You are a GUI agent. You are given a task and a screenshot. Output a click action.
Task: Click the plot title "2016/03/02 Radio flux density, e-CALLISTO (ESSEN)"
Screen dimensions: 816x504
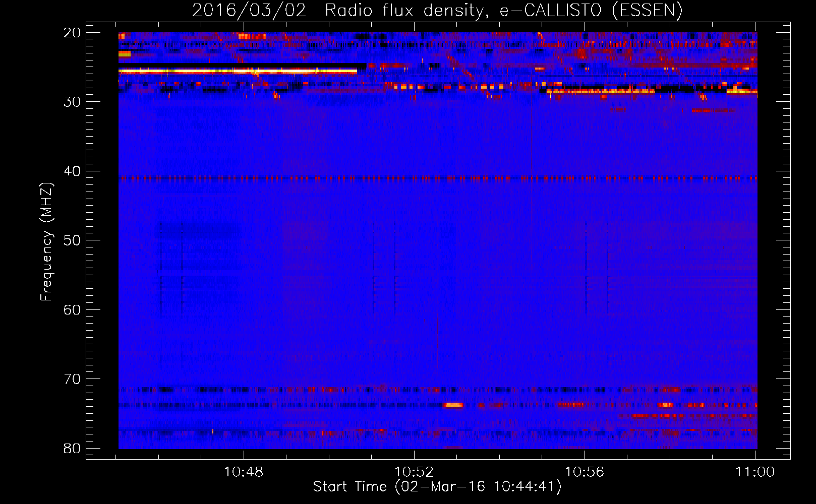[x=437, y=10]
